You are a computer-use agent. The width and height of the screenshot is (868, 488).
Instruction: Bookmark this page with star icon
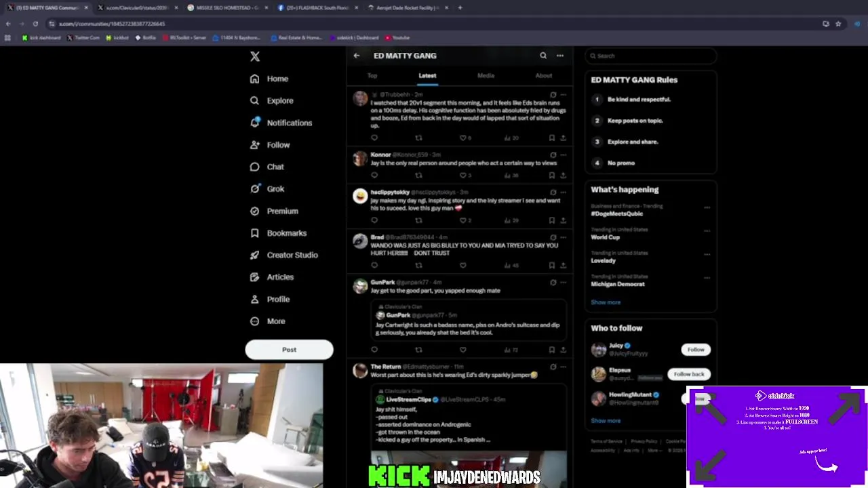(x=838, y=24)
